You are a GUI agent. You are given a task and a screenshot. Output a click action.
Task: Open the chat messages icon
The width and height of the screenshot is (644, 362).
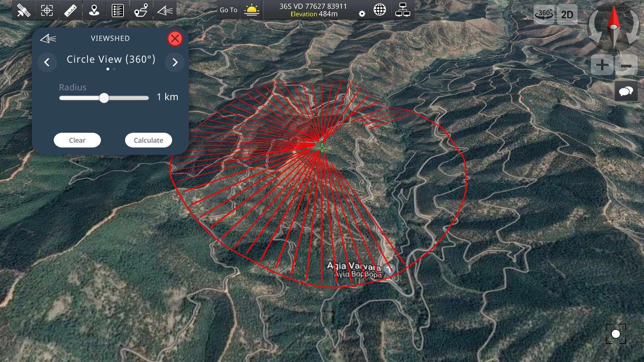click(626, 91)
